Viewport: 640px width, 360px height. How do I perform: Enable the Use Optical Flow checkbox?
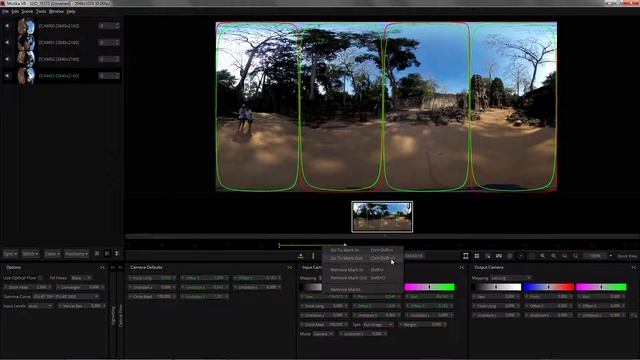point(40,278)
